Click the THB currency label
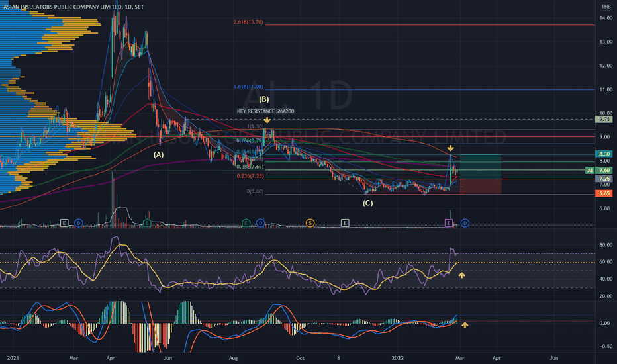Viewport: 617px width, 364px height. click(606, 7)
